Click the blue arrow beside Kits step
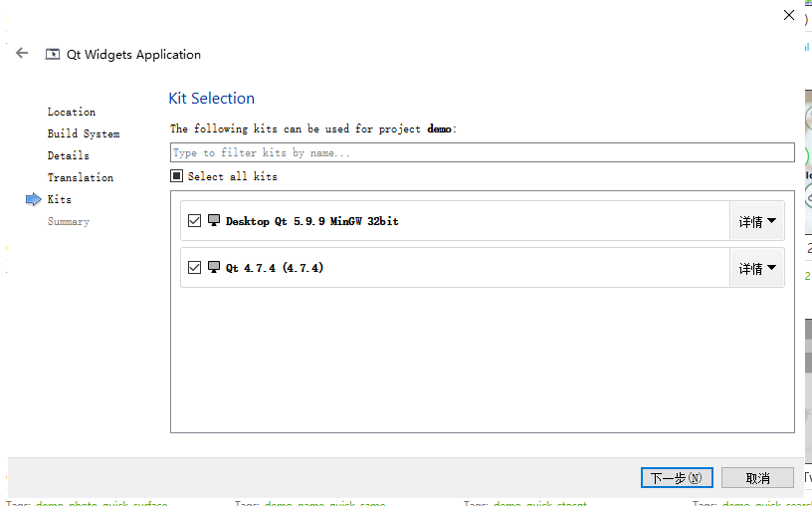Image resolution: width=812 pixels, height=506 pixels. 33,199
